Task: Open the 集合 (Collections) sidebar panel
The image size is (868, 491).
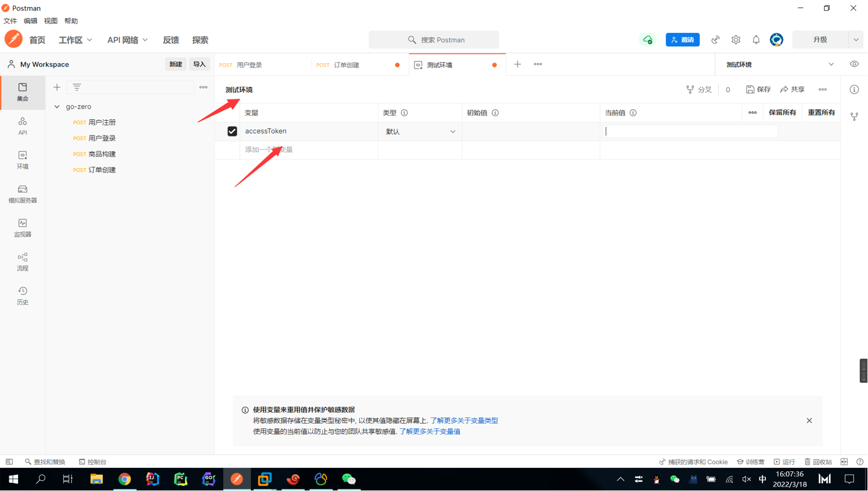Action: coord(22,92)
